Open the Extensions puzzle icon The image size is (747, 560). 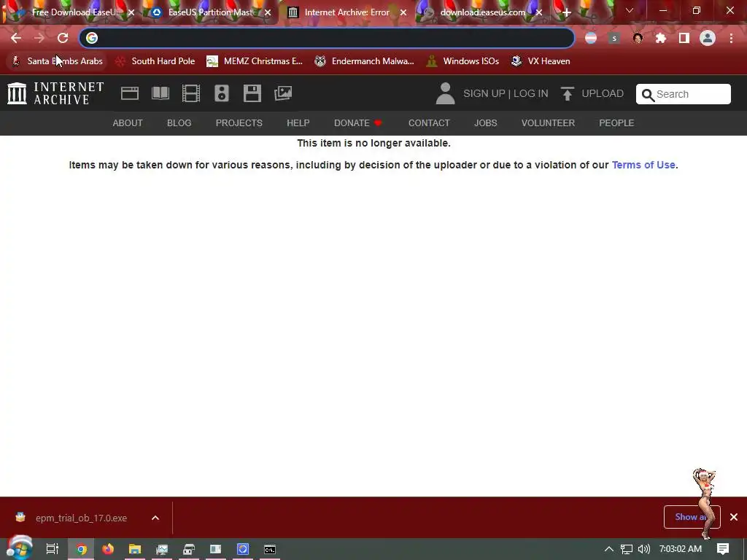coord(661,38)
